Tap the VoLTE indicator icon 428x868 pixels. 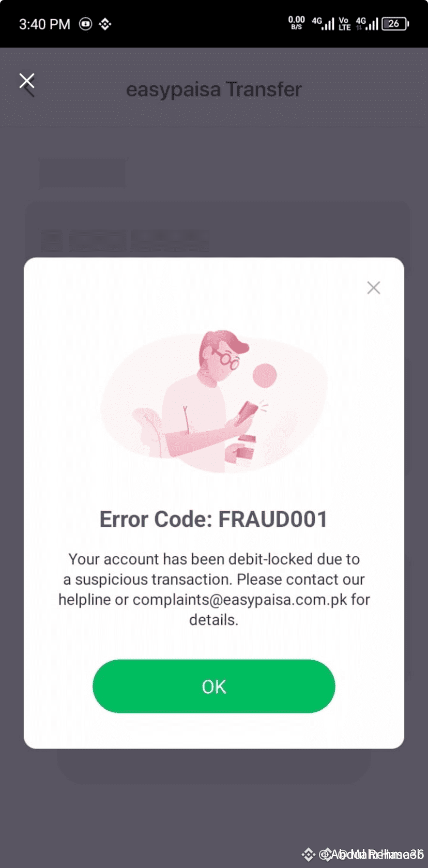[344, 23]
